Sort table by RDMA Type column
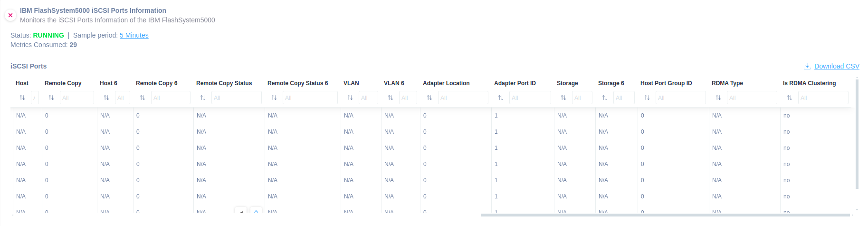The image size is (868, 226). tap(718, 98)
